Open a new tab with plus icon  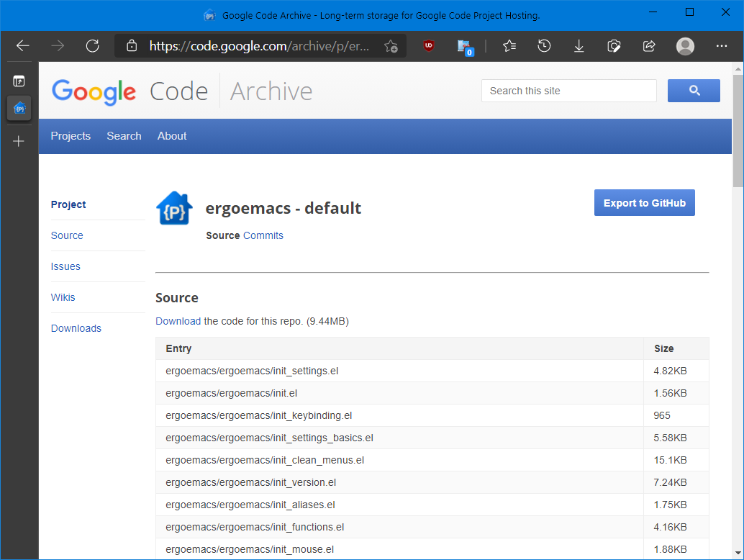click(19, 141)
